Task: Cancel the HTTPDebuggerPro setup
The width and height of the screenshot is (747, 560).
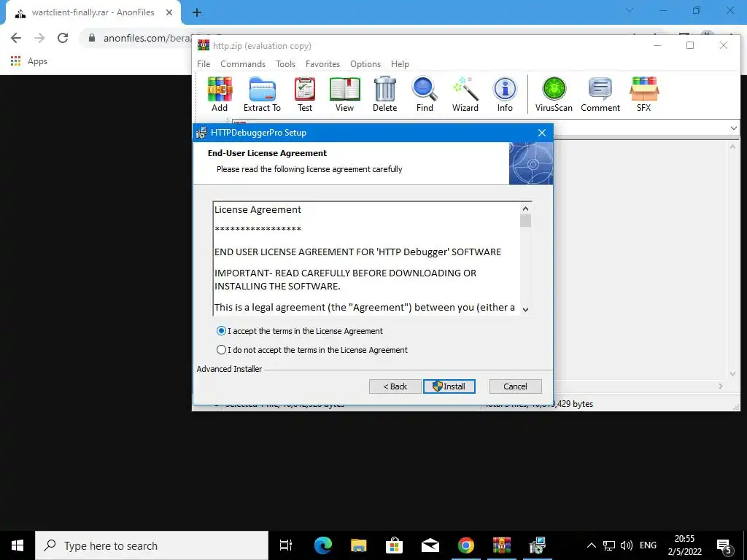Action: coord(516,386)
